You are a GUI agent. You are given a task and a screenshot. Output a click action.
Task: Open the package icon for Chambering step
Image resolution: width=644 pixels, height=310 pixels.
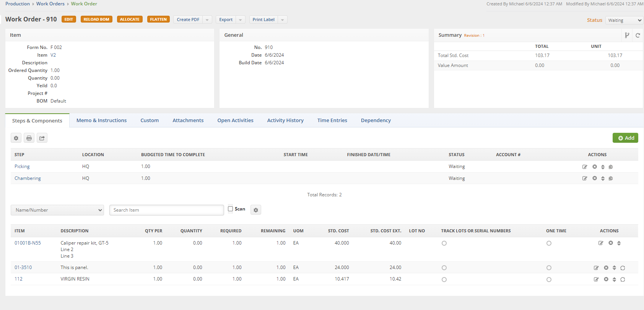pos(611,178)
